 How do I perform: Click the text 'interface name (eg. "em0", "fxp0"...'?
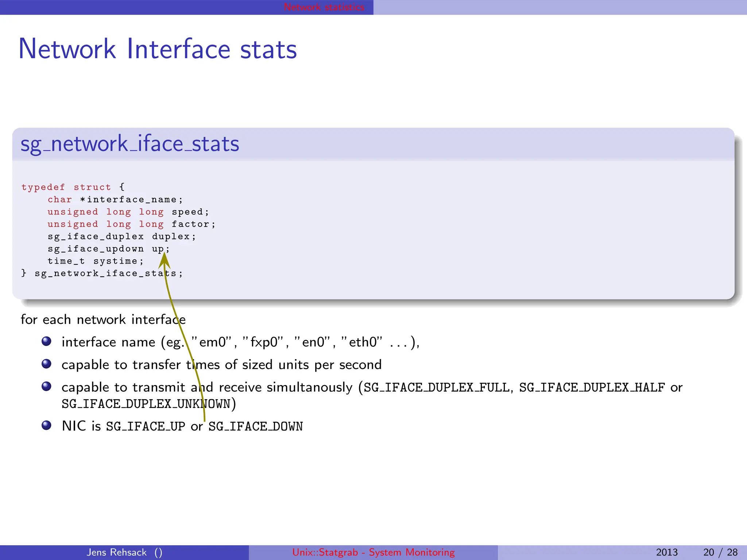click(x=241, y=342)
